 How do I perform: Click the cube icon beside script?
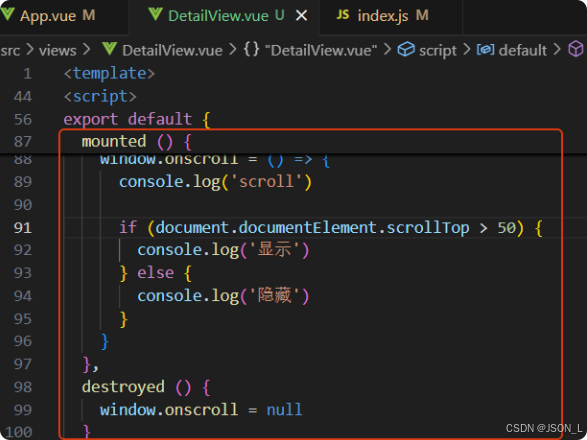point(406,49)
